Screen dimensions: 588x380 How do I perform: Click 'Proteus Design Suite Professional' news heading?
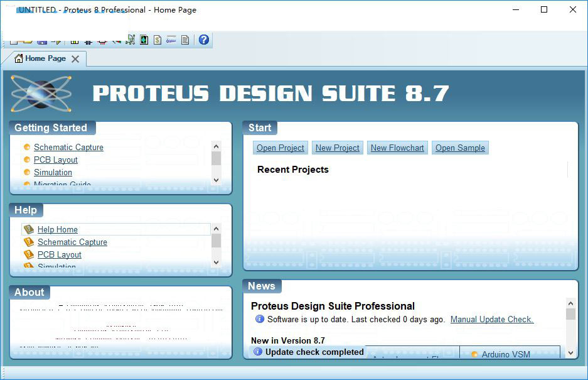point(333,306)
